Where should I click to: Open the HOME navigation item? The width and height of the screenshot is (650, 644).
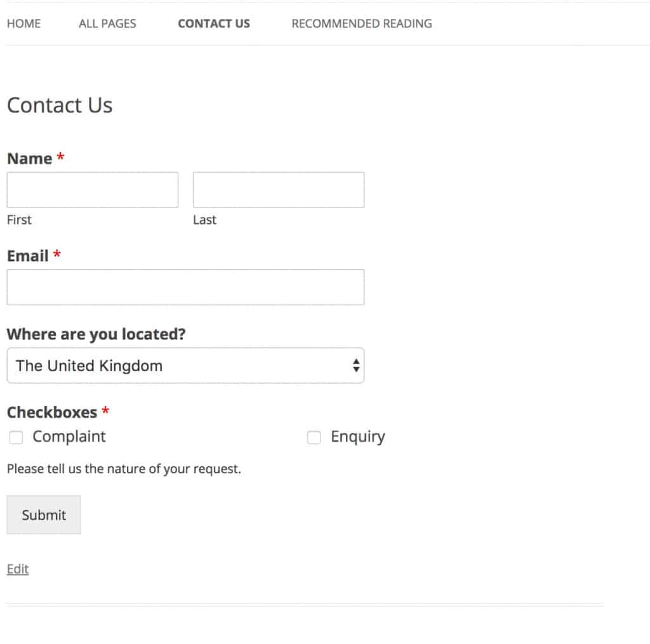(23, 23)
